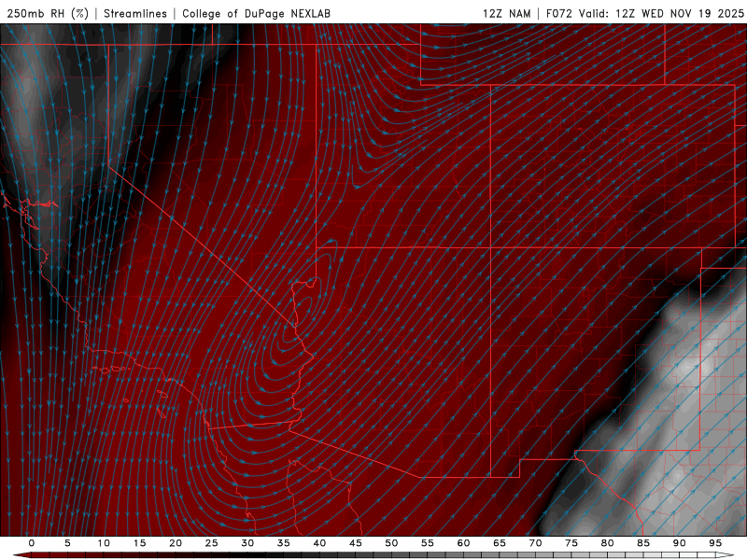Click the colorbar label '65'
Screen dimensions: 747x560
[500, 543]
